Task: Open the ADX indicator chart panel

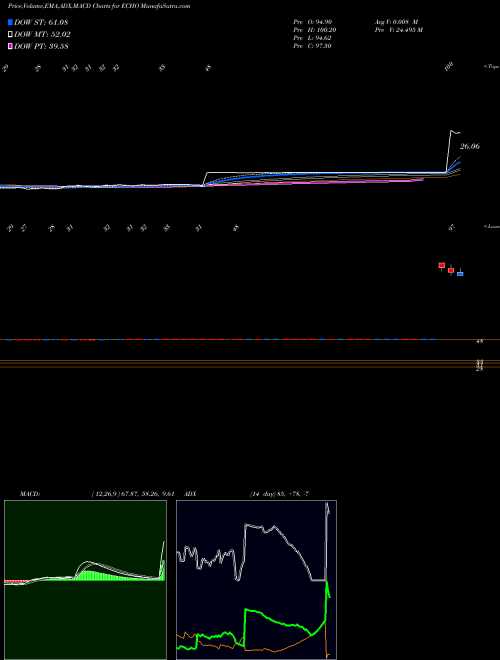Action: 256,580
